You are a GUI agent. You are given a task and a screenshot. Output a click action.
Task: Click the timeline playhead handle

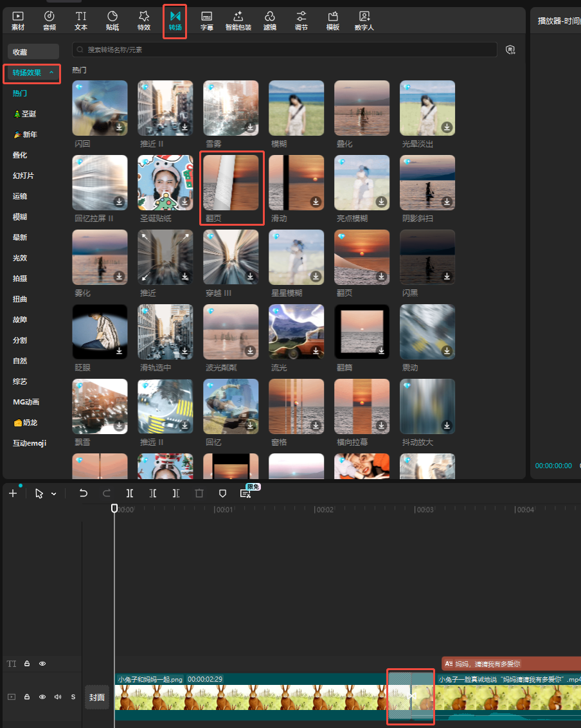(114, 508)
